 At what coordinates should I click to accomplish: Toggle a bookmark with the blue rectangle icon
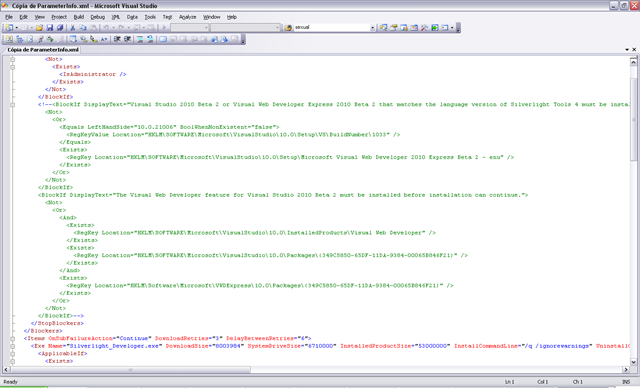pos(163,39)
